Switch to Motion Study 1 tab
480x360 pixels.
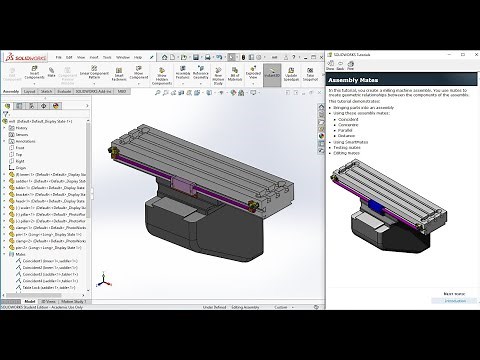[73, 301]
